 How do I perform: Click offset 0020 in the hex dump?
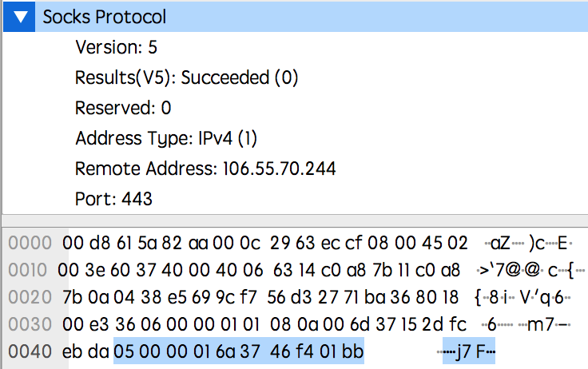[x=29, y=297]
